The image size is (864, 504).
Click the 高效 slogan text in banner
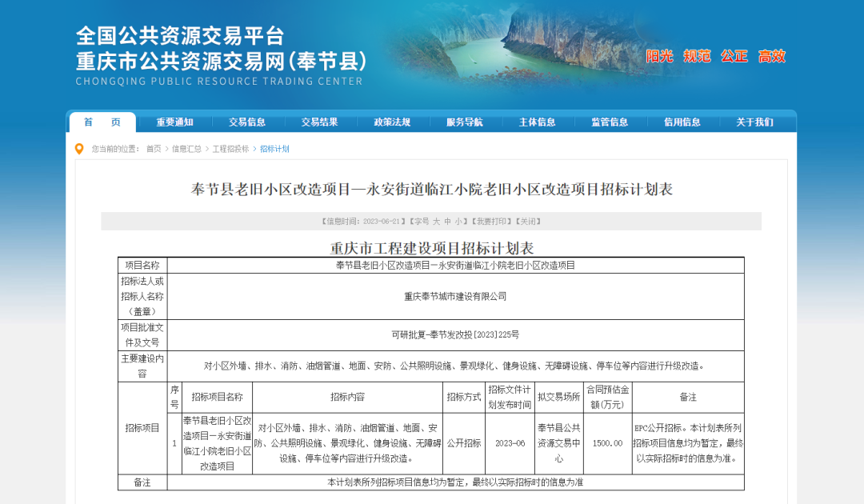pos(772,56)
